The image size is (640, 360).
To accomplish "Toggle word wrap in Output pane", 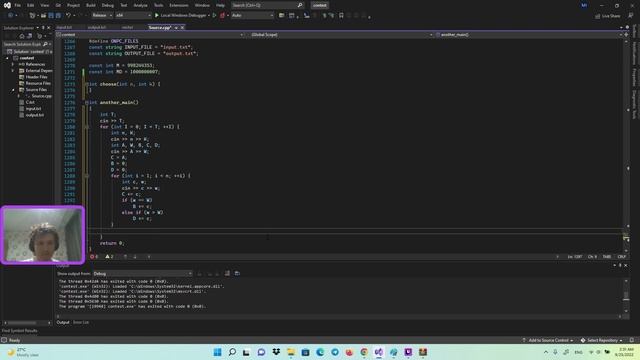I will 237,273.
